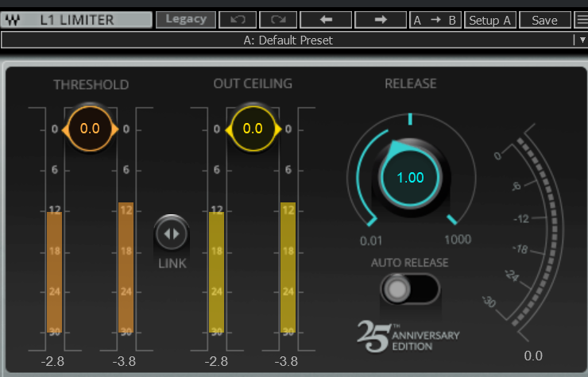This screenshot has width=588, height=377.
Task: Click the Waves logo icon
Action: coord(13,20)
